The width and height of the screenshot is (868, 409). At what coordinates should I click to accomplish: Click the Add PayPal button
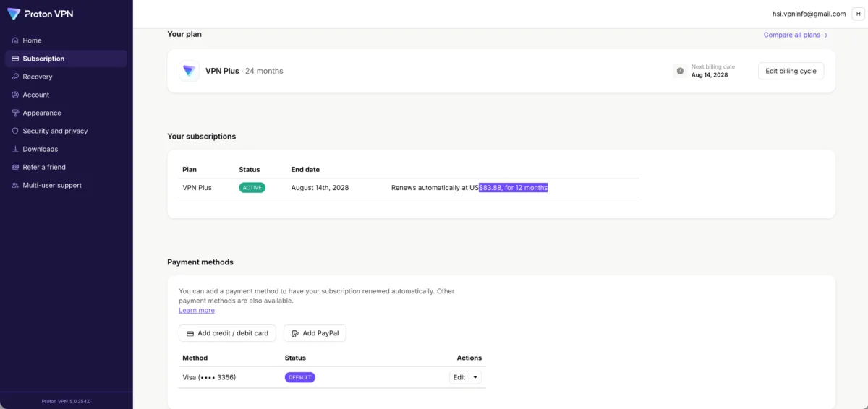click(315, 333)
